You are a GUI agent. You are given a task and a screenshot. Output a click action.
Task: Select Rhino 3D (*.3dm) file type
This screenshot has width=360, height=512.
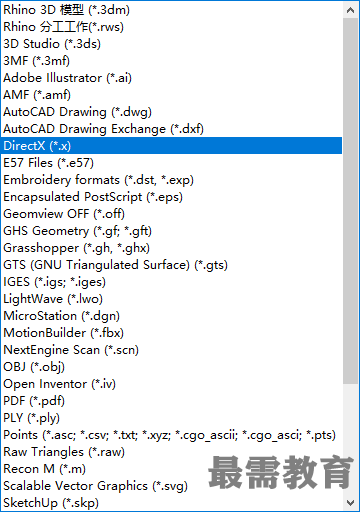[171, 10]
